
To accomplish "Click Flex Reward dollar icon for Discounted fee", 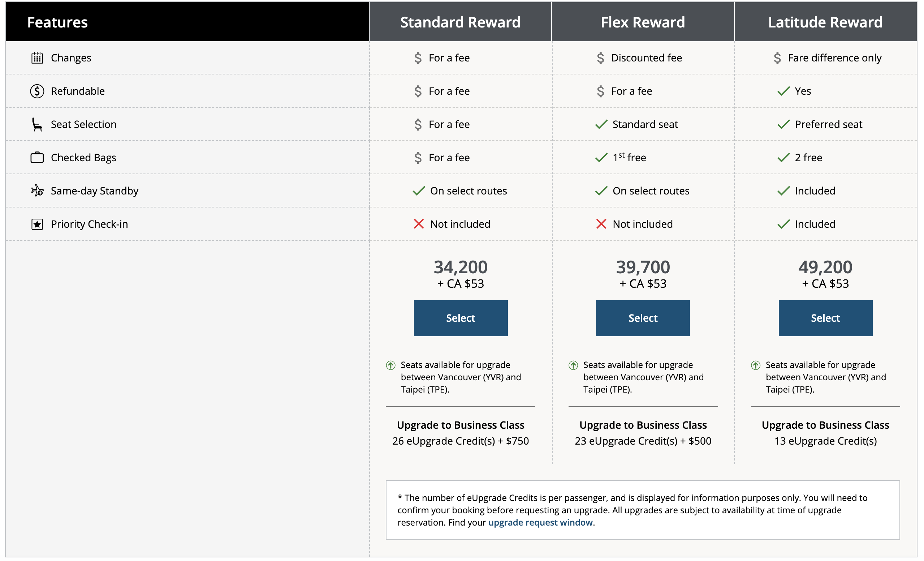I will 600,58.
